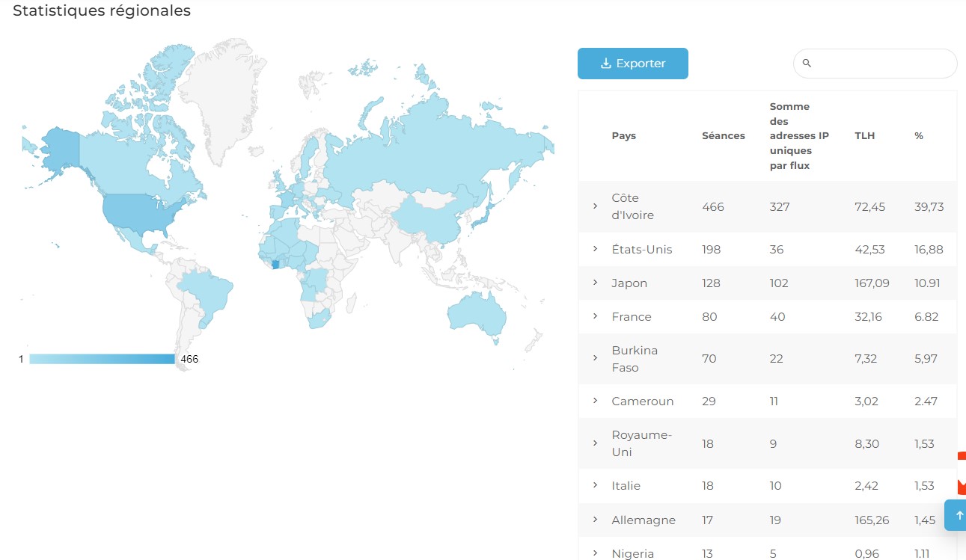Click the map color gradient legend bar

(102, 359)
